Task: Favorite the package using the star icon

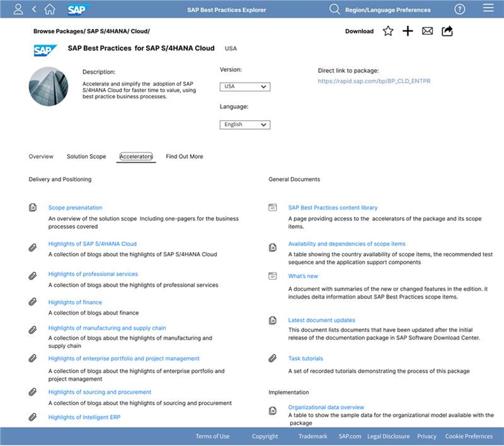Action: click(x=388, y=31)
